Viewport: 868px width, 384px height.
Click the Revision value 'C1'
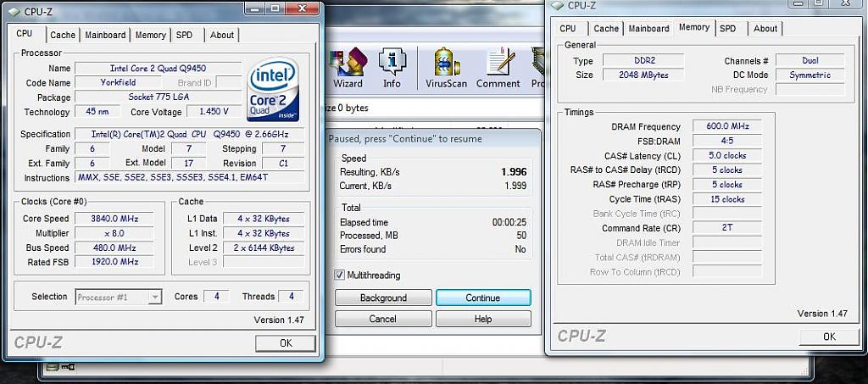pyautogui.click(x=283, y=164)
